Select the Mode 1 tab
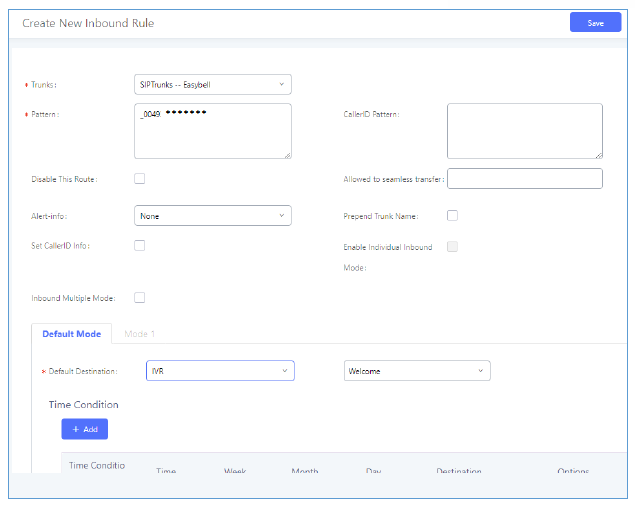641x507 pixels. (x=139, y=334)
